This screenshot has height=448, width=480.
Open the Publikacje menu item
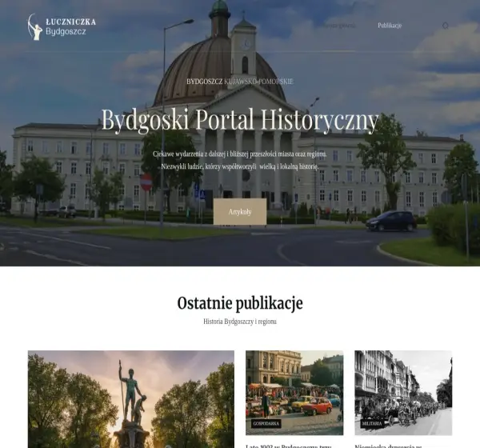390,26
